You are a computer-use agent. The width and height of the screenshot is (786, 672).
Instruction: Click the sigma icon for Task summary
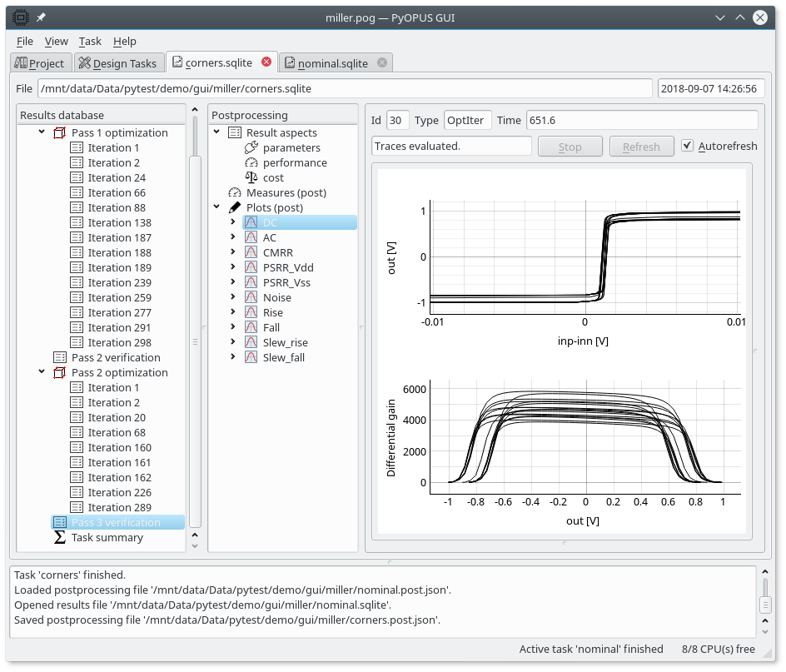point(59,537)
